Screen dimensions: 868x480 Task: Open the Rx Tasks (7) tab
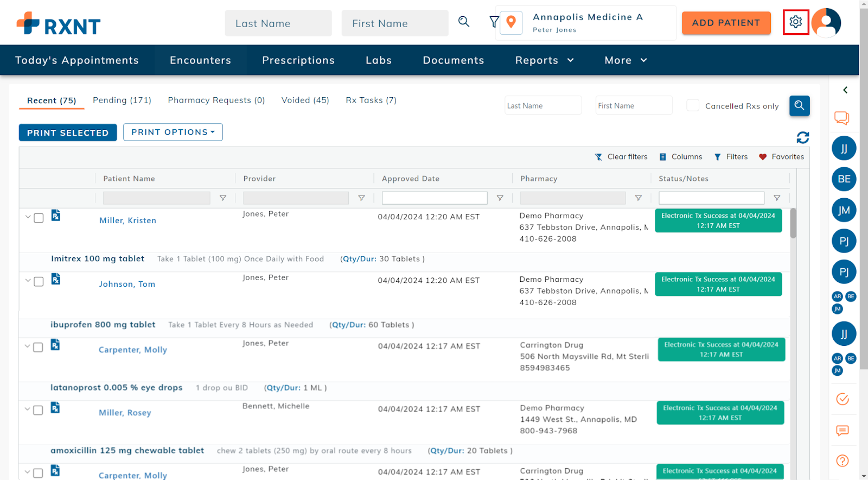tap(371, 100)
